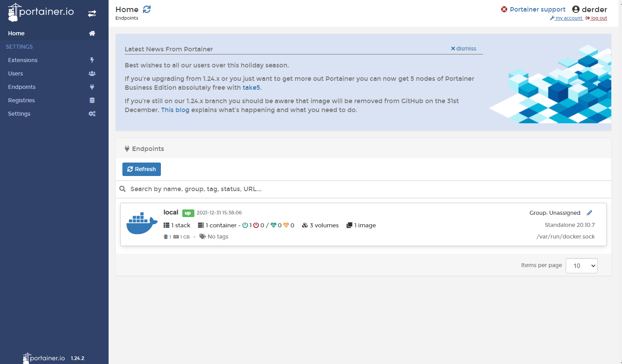Click the Registries database icon

coord(92,100)
